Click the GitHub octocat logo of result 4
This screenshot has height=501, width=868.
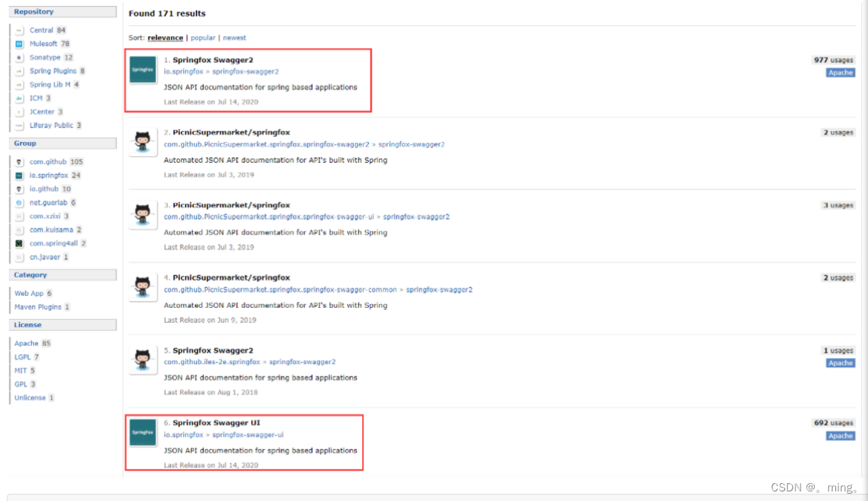143,288
